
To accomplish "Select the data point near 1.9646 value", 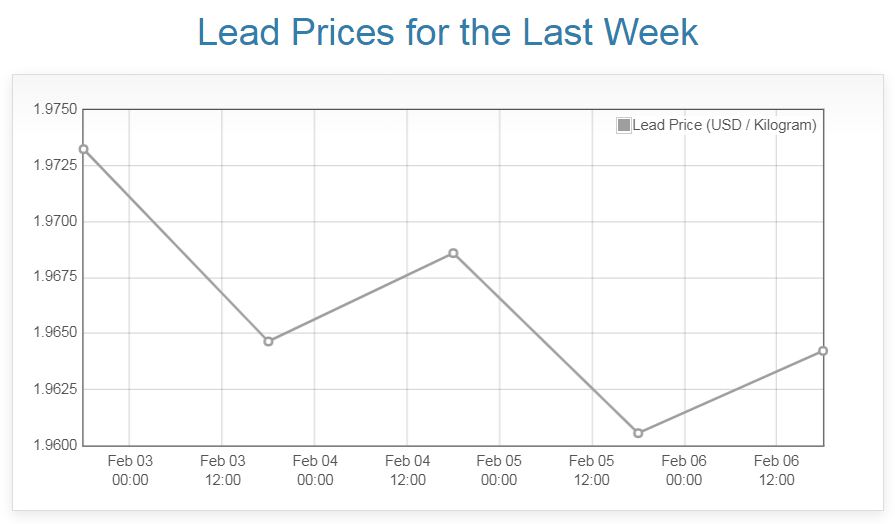I will (268, 342).
